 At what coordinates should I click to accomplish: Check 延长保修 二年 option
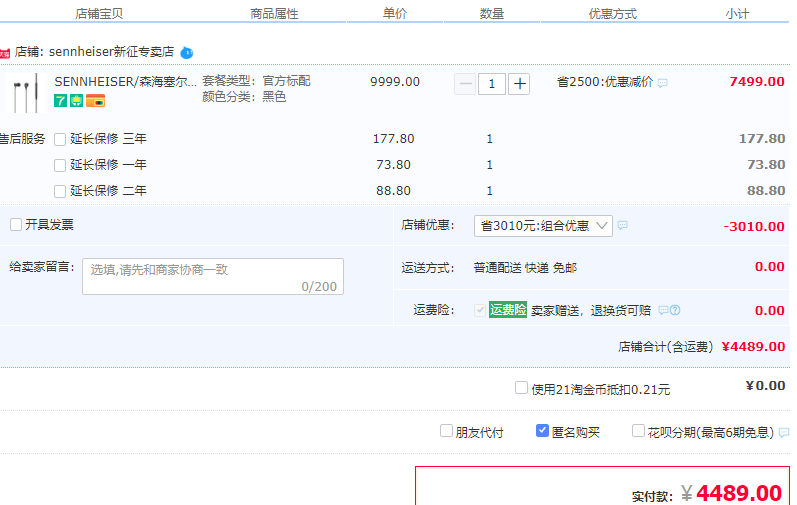[60, 191]
